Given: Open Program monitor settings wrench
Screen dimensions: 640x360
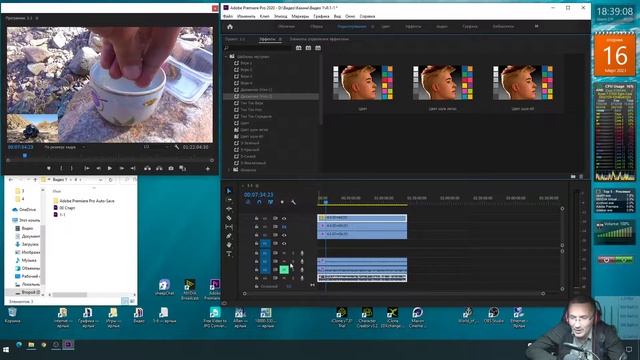Looking at the screenshot, I should (x=176, y=147).
